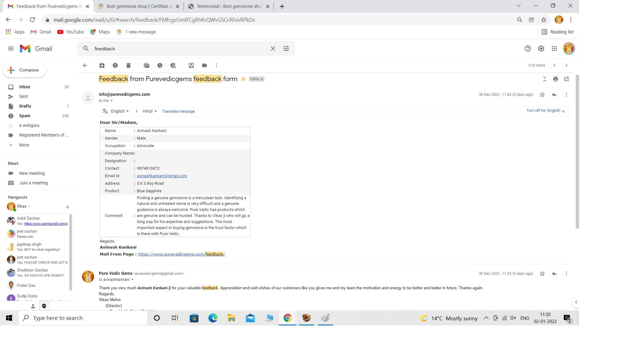Image resolution: width=625 pixels, height=364 pixels.
Task: Open the purevedicgems.com/feedback/ page link
Action: click(x=181, y=254)
